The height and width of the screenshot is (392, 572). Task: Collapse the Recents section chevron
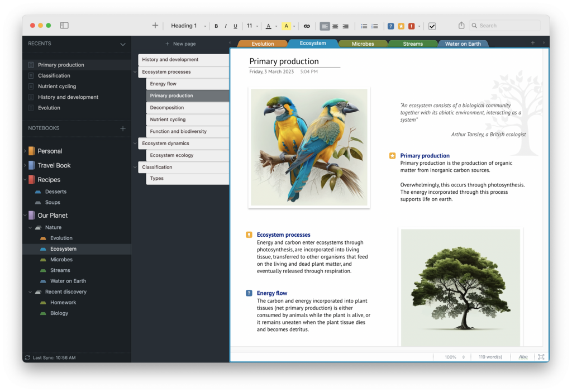(x=123, y=44)
